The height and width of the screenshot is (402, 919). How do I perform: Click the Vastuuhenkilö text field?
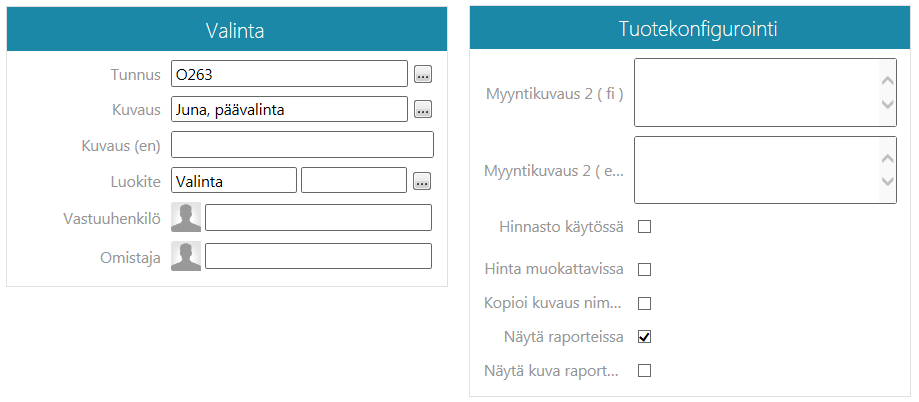(x=318, y=218)
